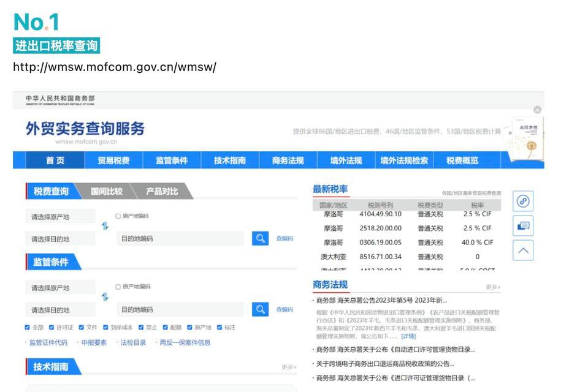Viewport: 569px width, 392px height.
Task: Click the 中华人民共和国商务部 logo
Action: click(60, 100)
